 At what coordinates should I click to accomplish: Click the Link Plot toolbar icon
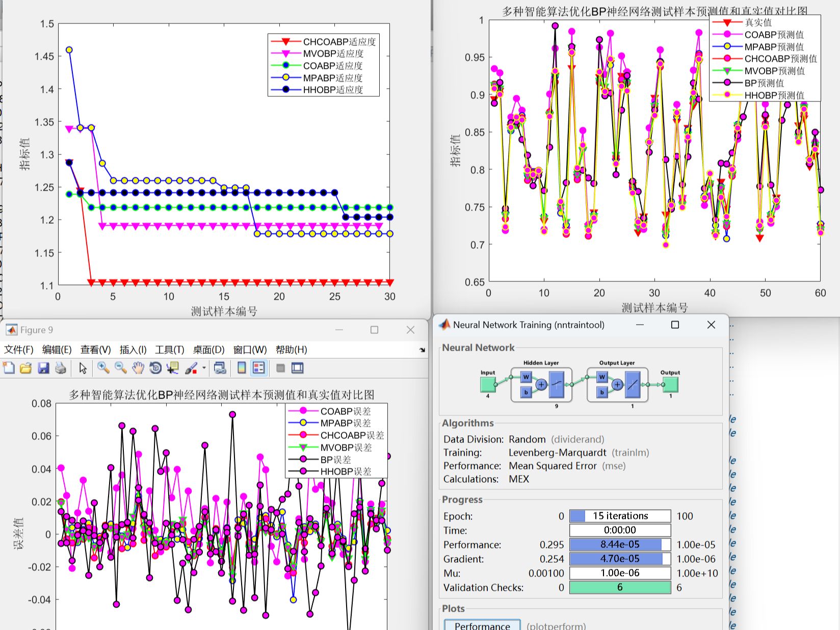click(220, 368)
